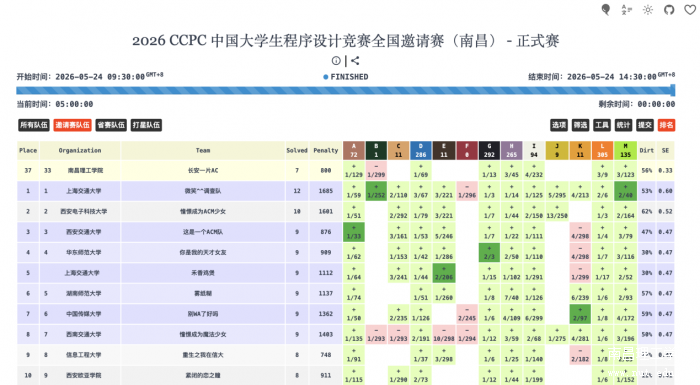Image resolution: width=700 pixels, height=385 pixels.
Task: Click the balloon icon in top bar
Action: tap(606, 9)
